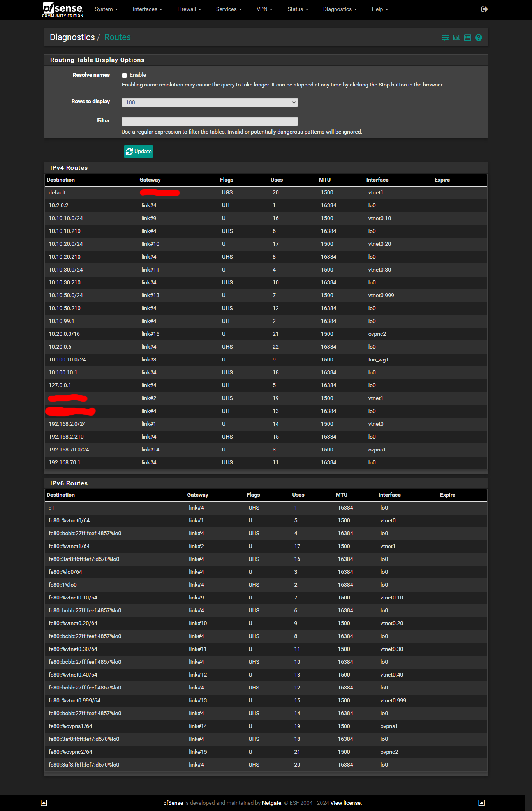
Task: Click the IPv4 Routes panel heading
Action: [69, 168]
